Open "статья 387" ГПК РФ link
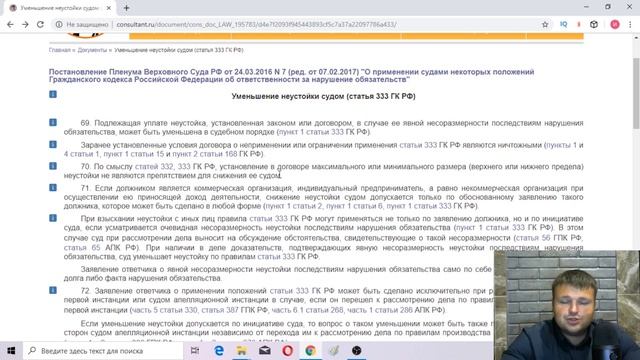This screenshot has width=640, height=360. [x=220, y=310]
